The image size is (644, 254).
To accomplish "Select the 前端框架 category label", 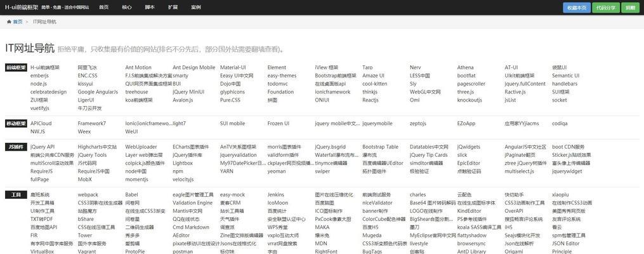I will pos(16,67).
